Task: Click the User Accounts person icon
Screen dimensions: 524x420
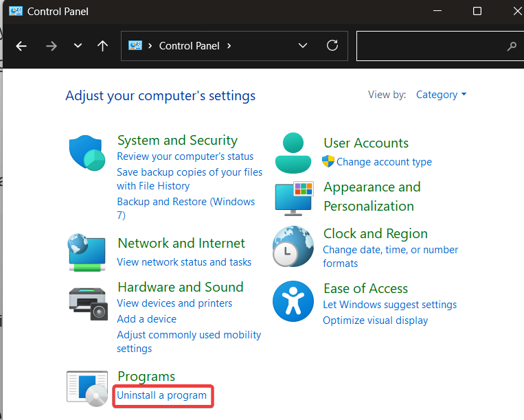Action: tap(293, 152)
